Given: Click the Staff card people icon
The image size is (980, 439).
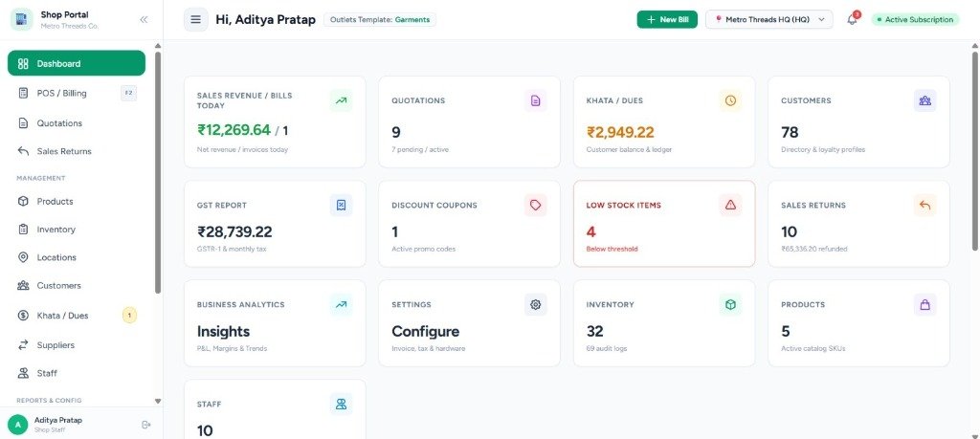Looking at the screenshot, I should click(341, 404).
